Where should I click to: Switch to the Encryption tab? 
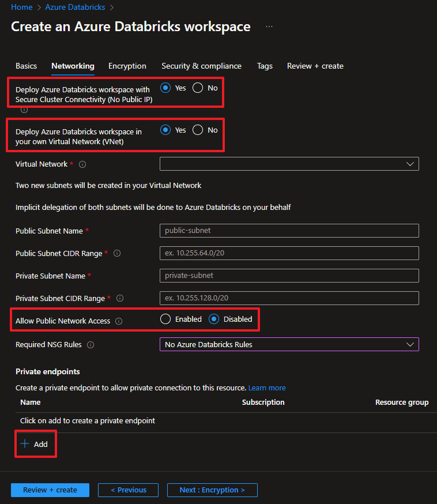coord(127,66)
